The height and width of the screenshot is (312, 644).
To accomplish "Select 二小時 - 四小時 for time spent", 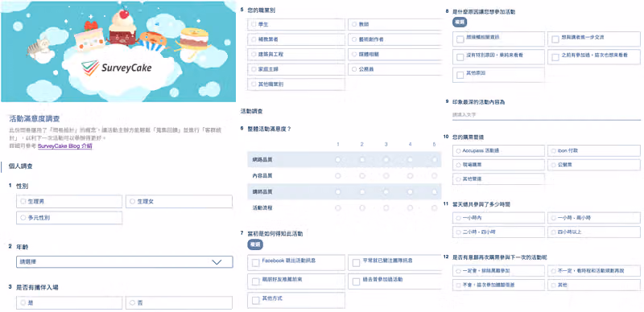I will coord(498,232).
